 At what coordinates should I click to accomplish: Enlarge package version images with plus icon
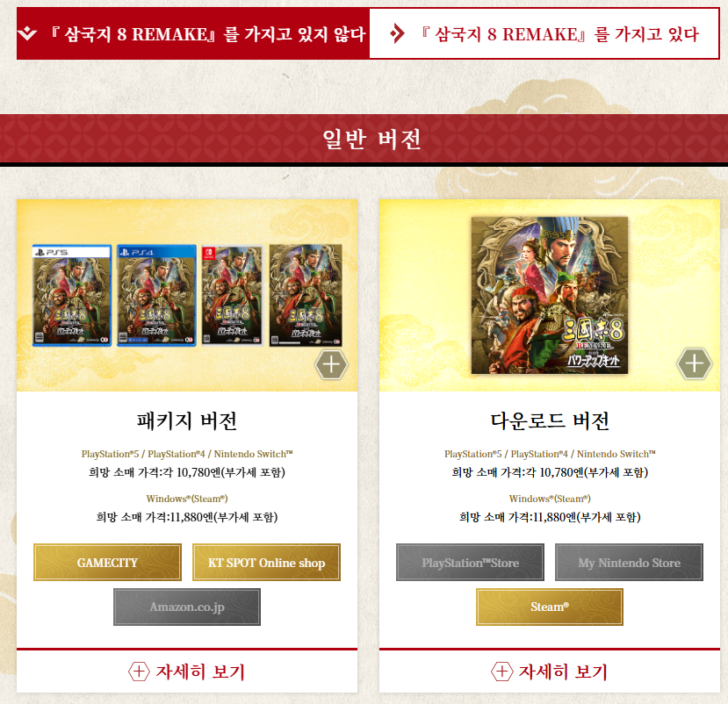tap(331, 365)
